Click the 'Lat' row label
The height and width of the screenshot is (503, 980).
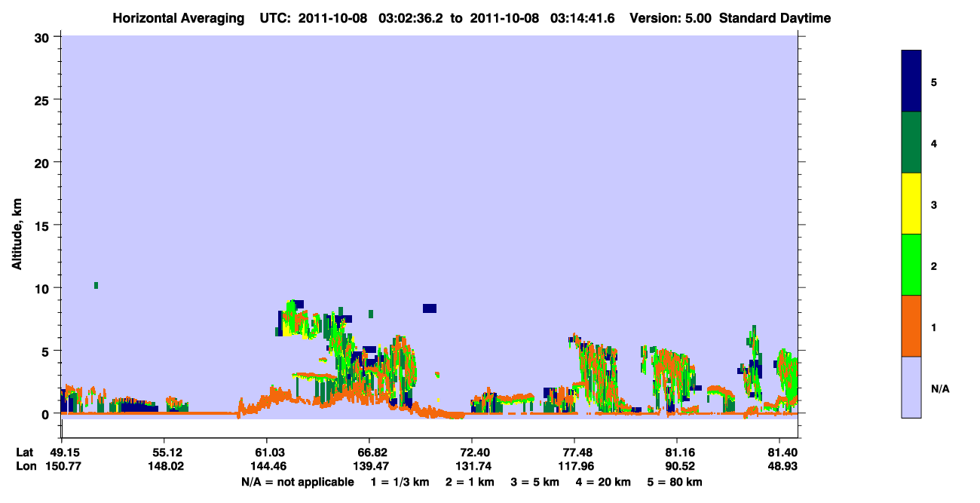tap(24, 452)
